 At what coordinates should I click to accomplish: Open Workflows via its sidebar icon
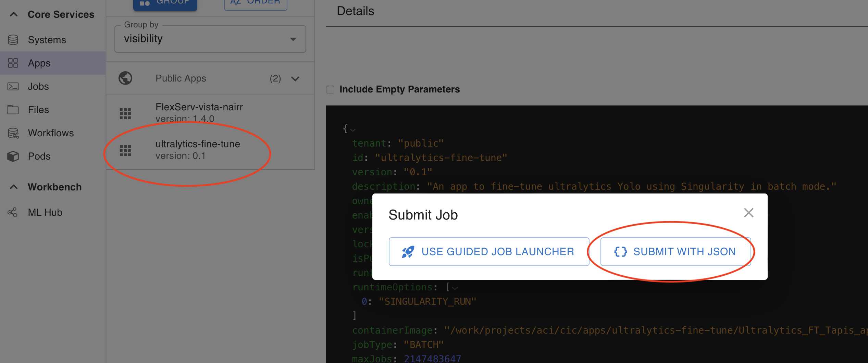[x=13, y=133]
